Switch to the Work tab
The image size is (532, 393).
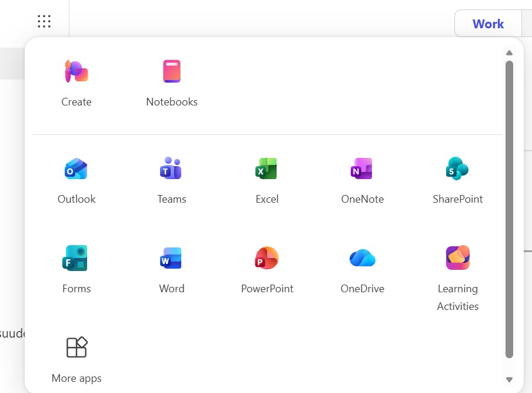pyautogui.click(x=488, y=24)
